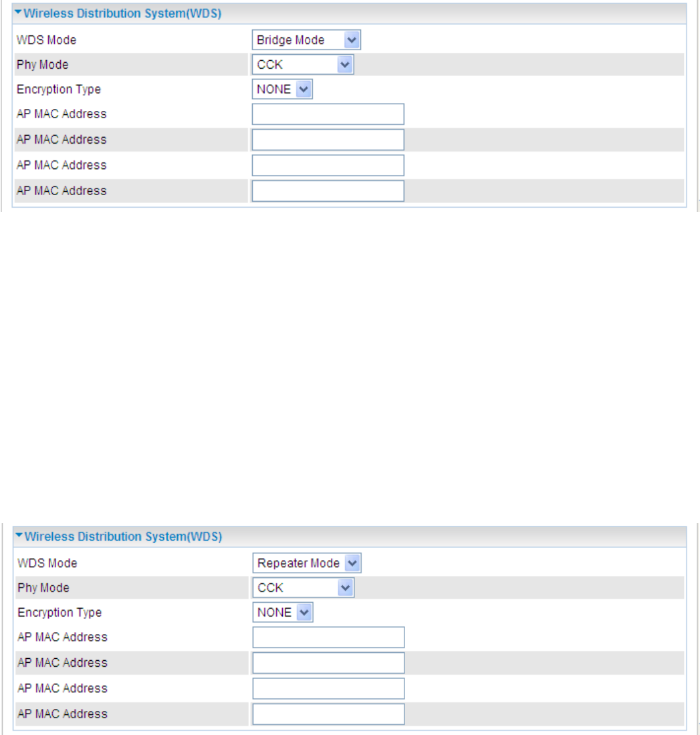Click fourth AP MAC Address field in Repeater panel

click(x=328, y=714)
